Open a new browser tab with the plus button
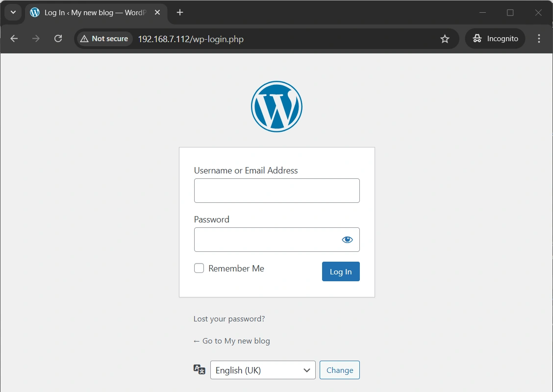This screenshot has height=392, width=553. coord(179,12)
